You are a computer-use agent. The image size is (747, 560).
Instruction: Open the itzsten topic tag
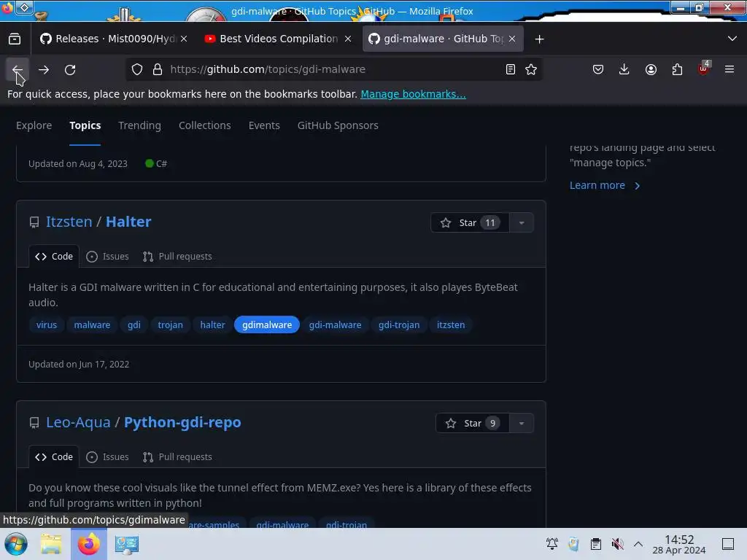[451, 324]
